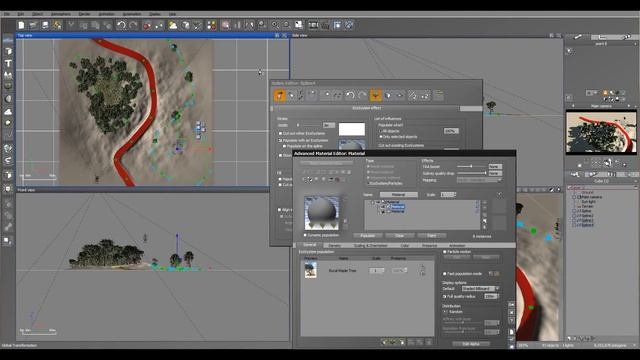
Task: Open the Mapping dropdown in the Material Editor
Action: pyautogui.click(x=479, y=180)
